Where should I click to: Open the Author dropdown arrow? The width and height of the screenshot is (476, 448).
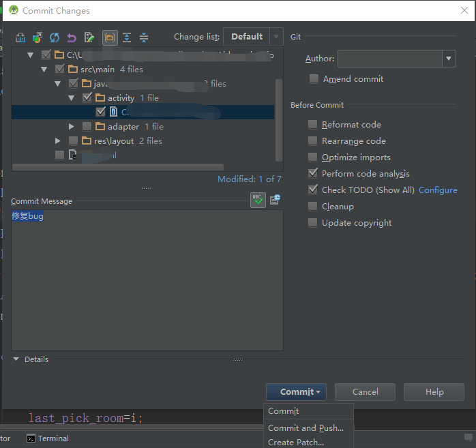click(x=449, y=59)
